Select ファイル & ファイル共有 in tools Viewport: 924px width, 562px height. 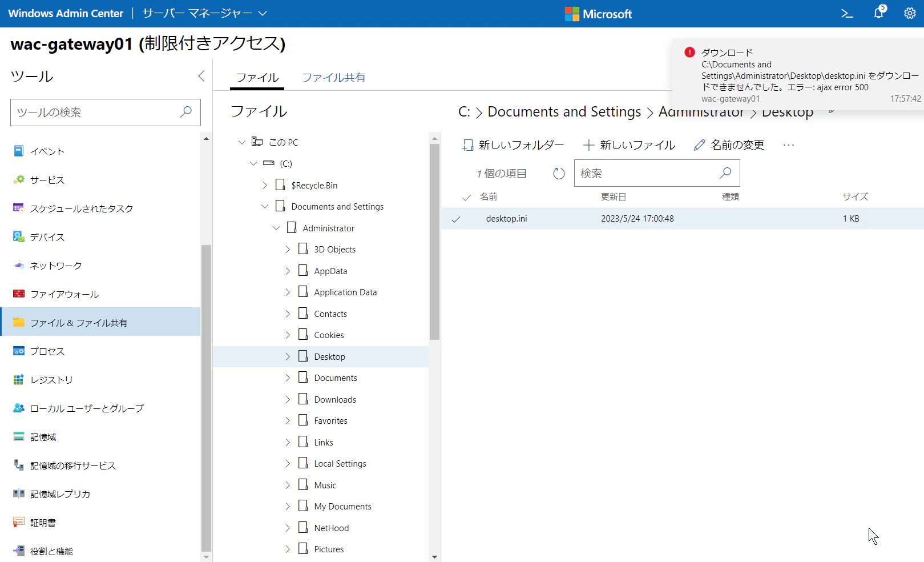pos(101,323)
